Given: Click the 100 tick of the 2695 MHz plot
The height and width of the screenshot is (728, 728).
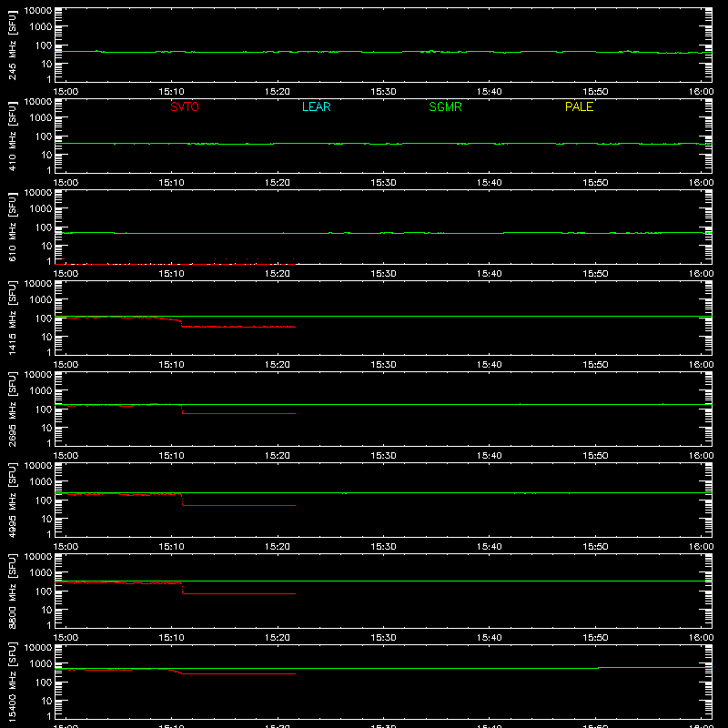Looking at the screenshot, I should pyautogui.click(x=44, y=409).
